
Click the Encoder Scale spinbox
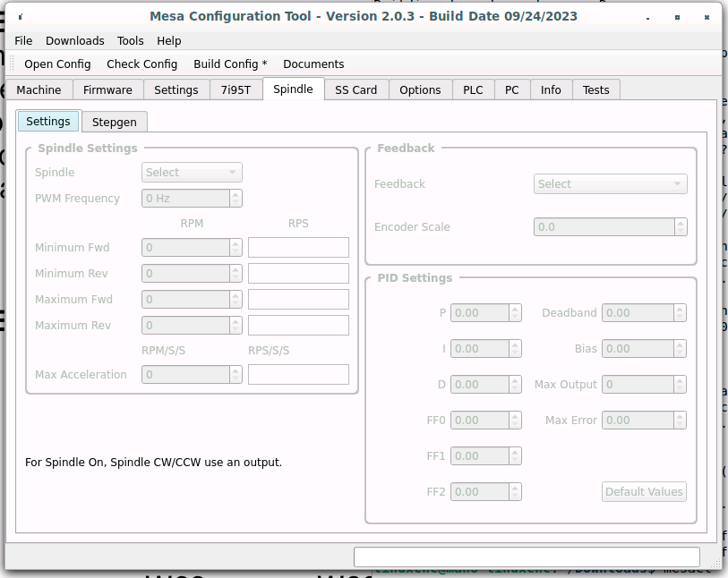pyautogui.click(x=610, y=227)
